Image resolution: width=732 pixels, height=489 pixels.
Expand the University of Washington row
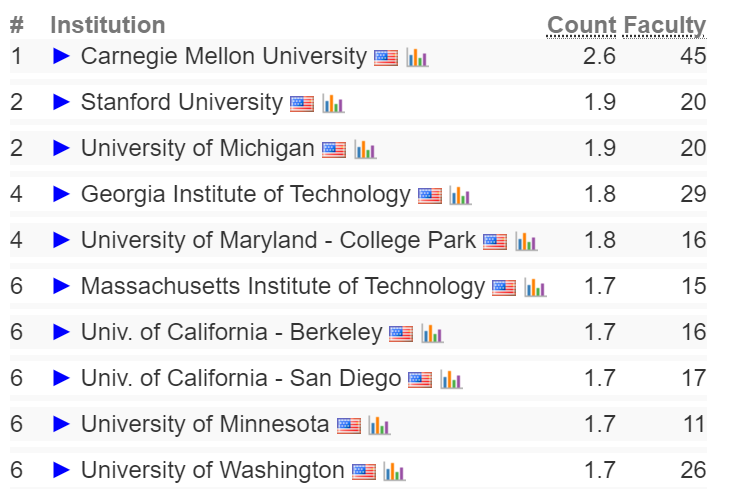pos(61,470)
